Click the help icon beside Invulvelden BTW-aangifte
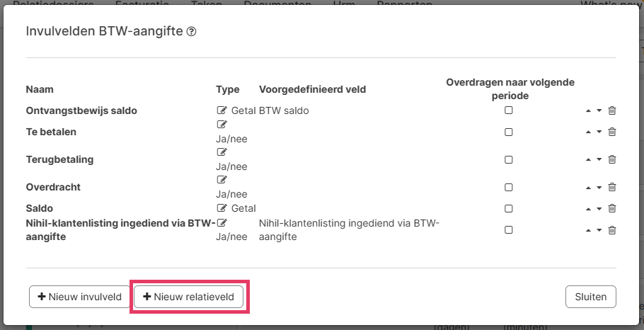Viewport: 644px width, 330px height. click(x=191, y=32)
